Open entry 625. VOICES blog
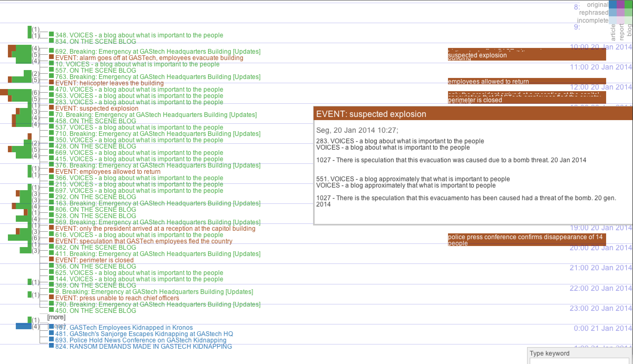Viewport: 633px width, 364px height. pyautogui.click(x=139, y=273)
